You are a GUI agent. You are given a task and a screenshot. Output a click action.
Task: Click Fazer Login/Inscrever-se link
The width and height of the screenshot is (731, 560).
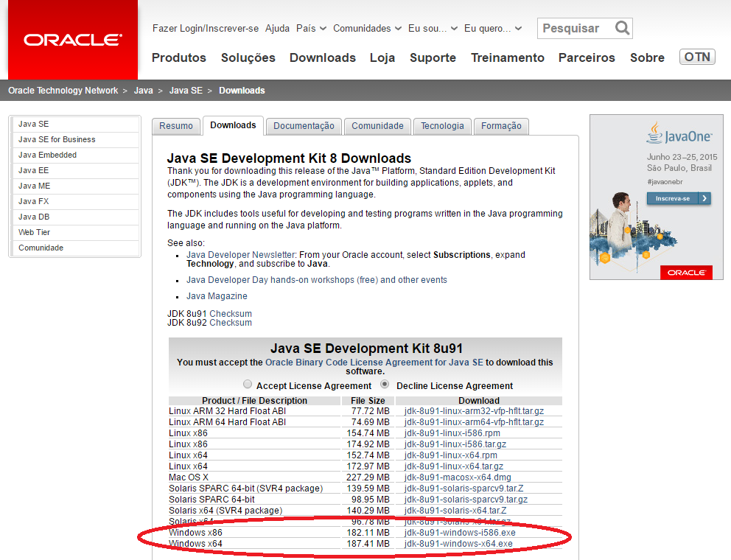(206, 29)
